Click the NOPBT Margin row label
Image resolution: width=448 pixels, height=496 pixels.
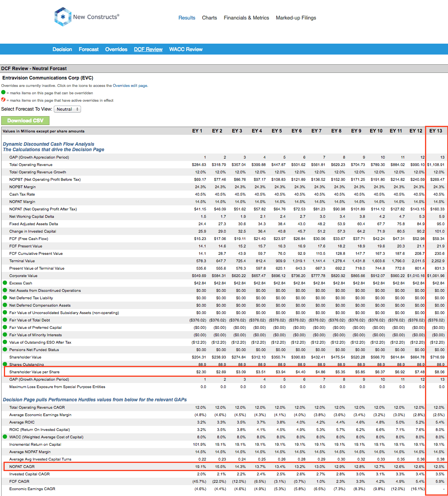tap(23, 187)
